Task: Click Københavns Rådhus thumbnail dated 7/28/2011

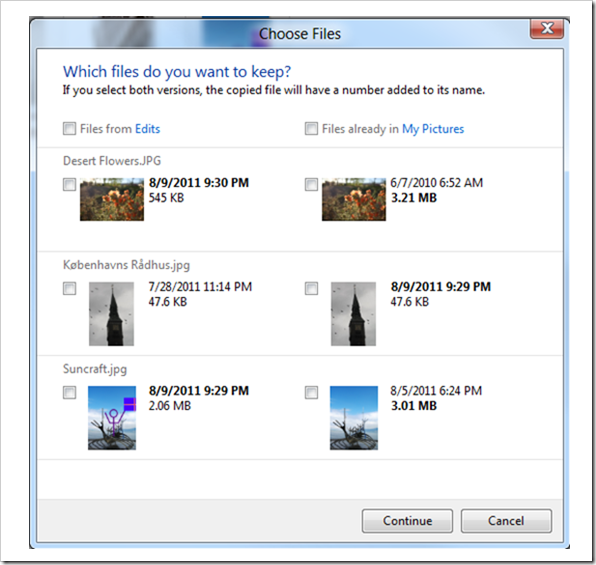Action: (x=111, y=314)
